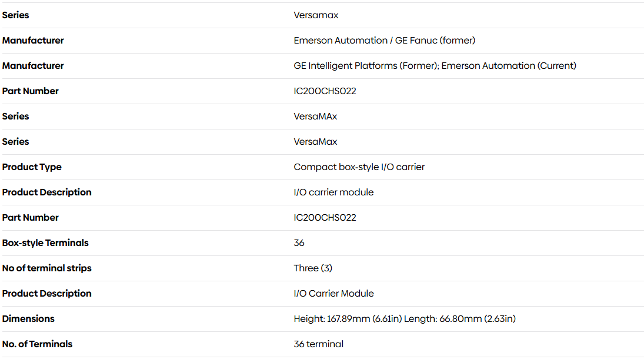Click the first Manufacturer label
The width and height of the screenshot is (644, 359).
tap(33, 40)
